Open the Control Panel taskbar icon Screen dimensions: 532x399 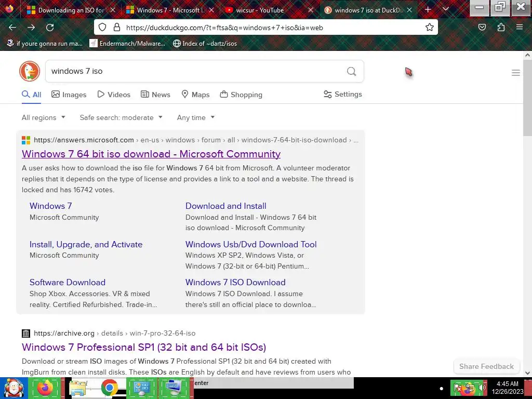click(141, 388)
